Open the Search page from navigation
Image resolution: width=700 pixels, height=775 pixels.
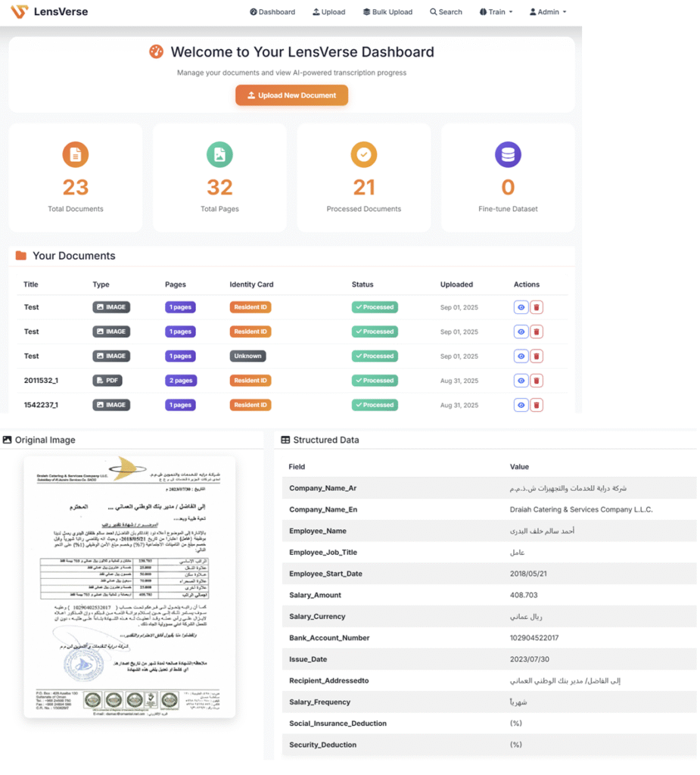(x=446, y=12)
